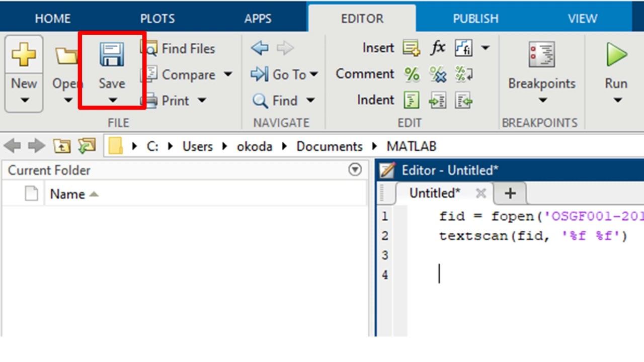644x362 pixels.
Task: Click the Breakpoints icon
Action: (x=541, y=54)
